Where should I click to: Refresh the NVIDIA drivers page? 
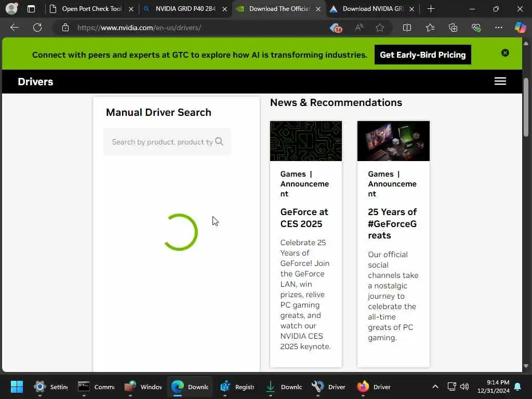37,28
